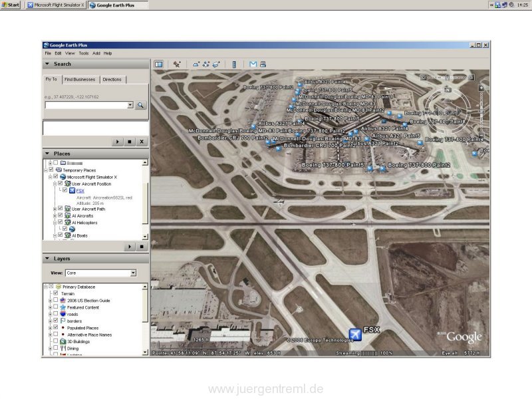The image size is (532, 399).
Task: Click the zoom out minus control
Action: 481,136
